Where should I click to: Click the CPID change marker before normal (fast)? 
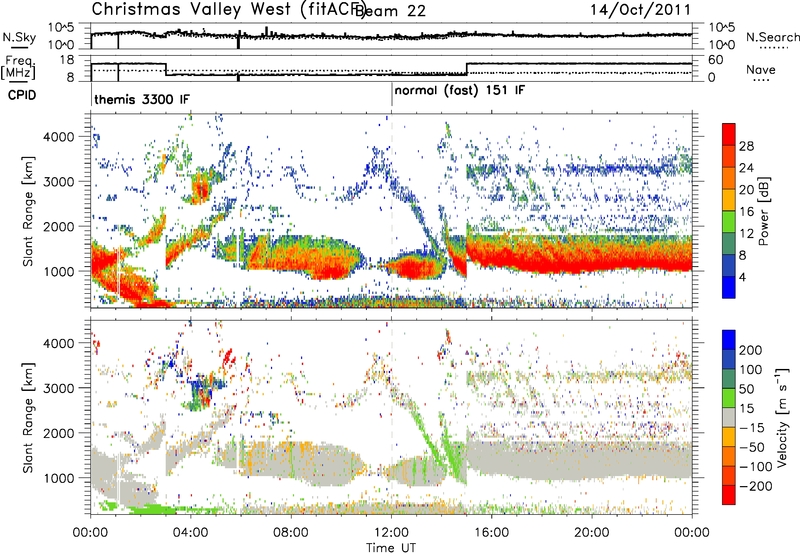(x=392, y=95)
